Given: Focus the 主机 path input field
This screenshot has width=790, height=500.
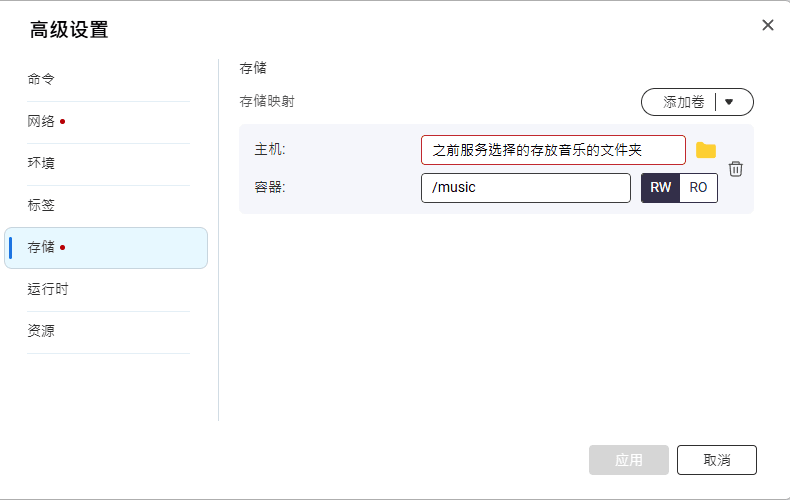Looking at the screenshot, I should 553,150.
